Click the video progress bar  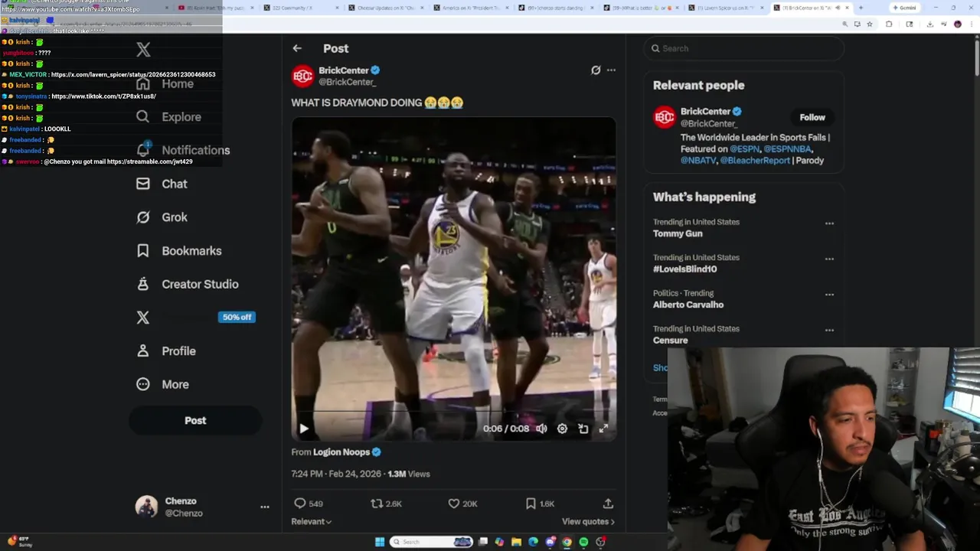[453, 412]
